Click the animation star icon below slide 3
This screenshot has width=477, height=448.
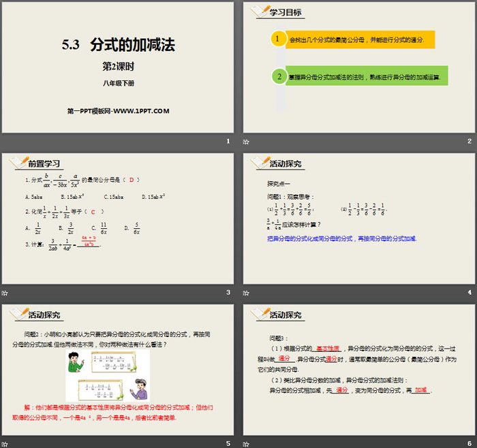click(x=5, y=292)
